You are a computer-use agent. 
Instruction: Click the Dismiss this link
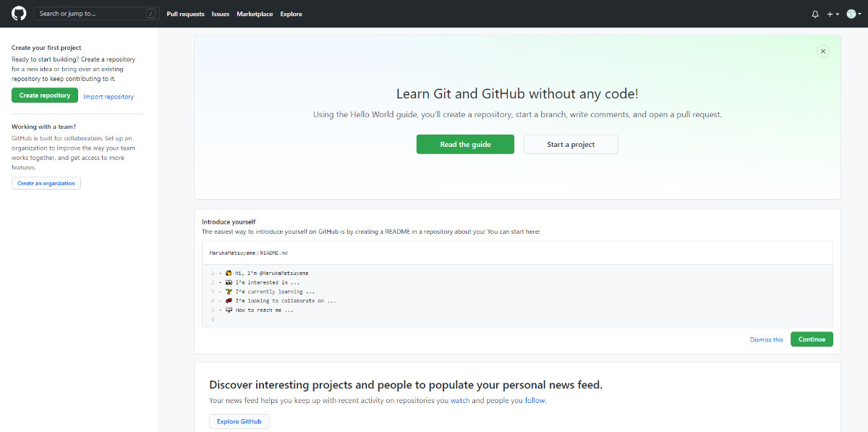[767, 339]
